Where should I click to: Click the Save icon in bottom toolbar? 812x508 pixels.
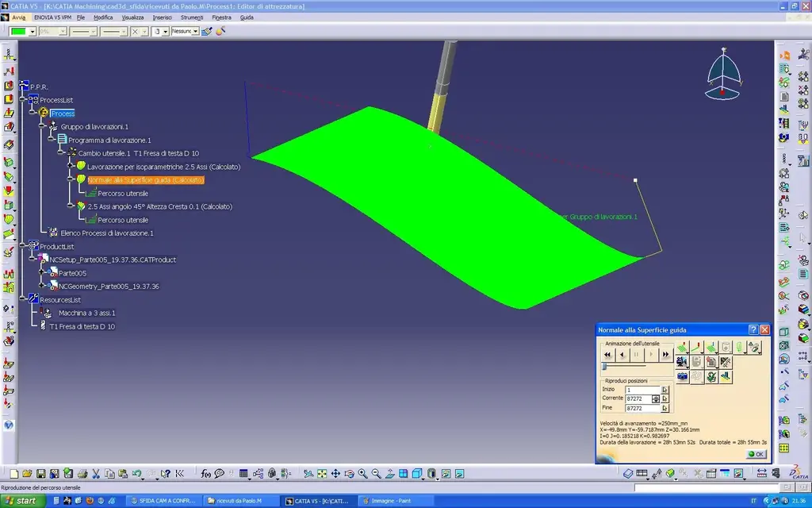click(x=41, y=474)
